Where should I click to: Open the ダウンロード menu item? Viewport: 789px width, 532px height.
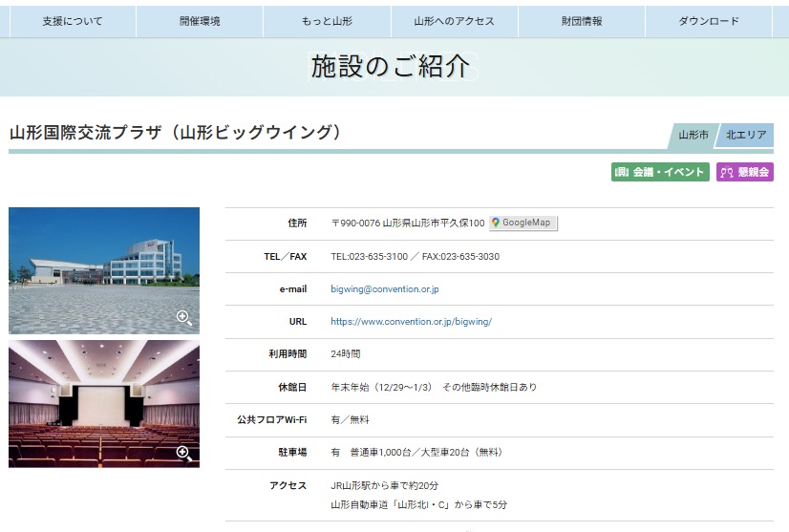[x=709, y=21]
